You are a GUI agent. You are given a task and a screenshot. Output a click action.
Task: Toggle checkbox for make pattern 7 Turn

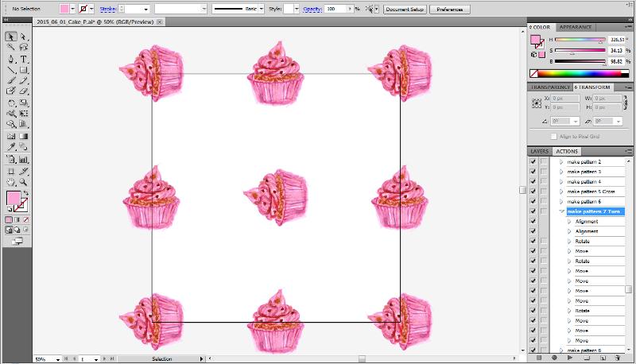coord(533,211)
